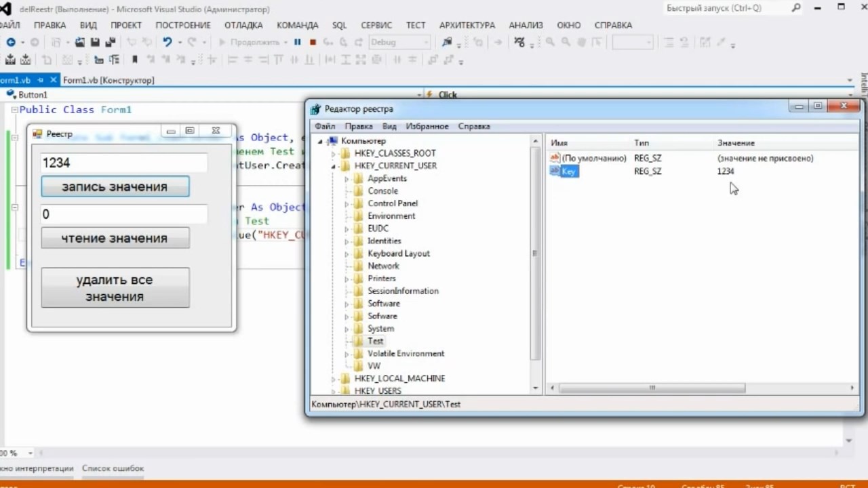This screenshot has width=868, height=488.
Task: Stop debugging with red square icon
Action: pos(313,42)
